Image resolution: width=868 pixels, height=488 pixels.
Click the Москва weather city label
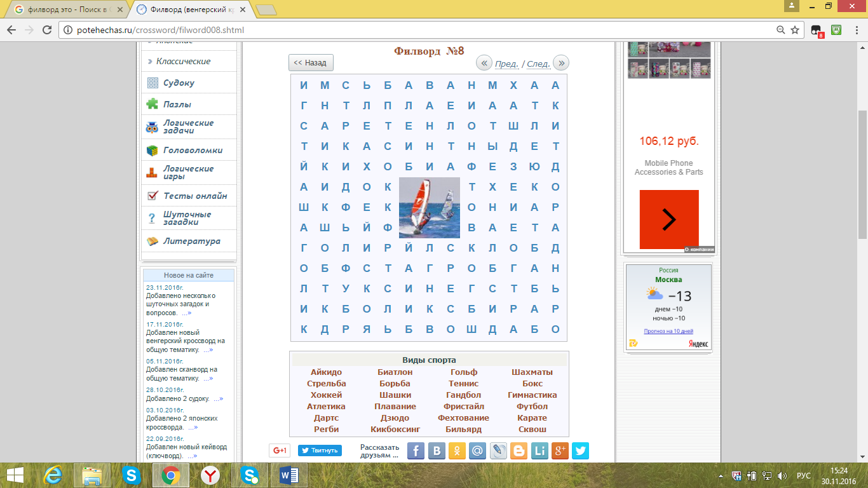pyautogui.click(x=668, y=280)
